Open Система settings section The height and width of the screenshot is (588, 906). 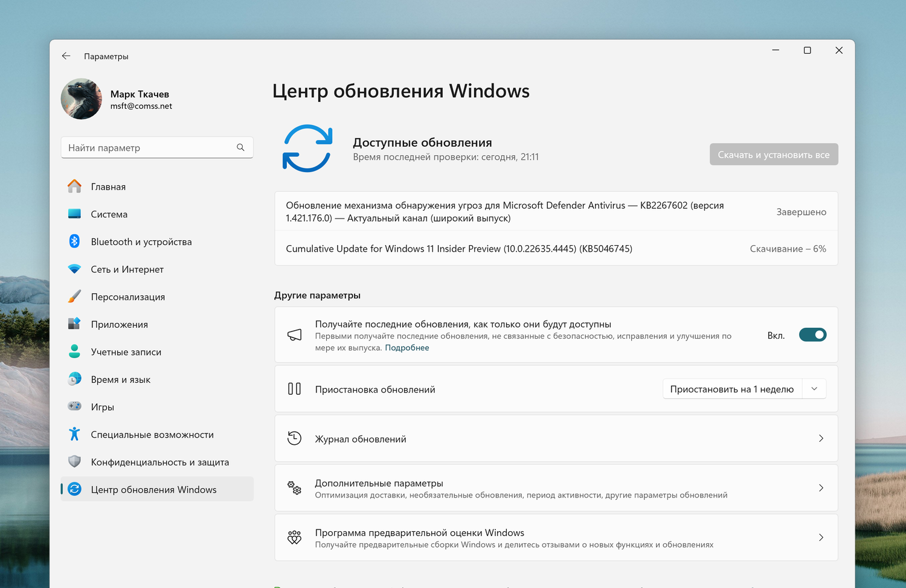[157, 214]
